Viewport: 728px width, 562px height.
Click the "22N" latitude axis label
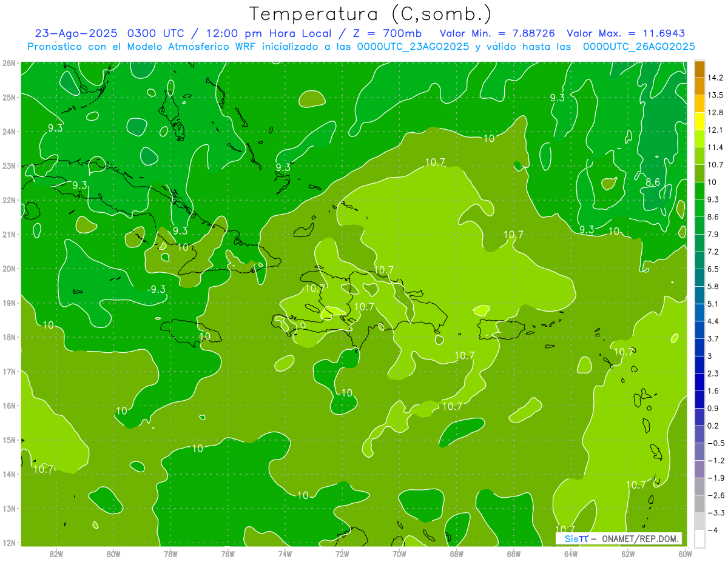[8, 200]
